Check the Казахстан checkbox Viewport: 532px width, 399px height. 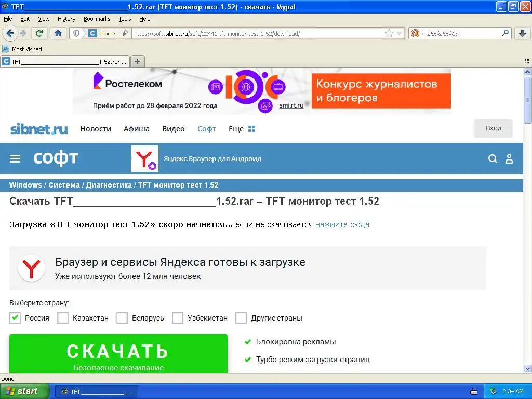[x=63, y=318]
